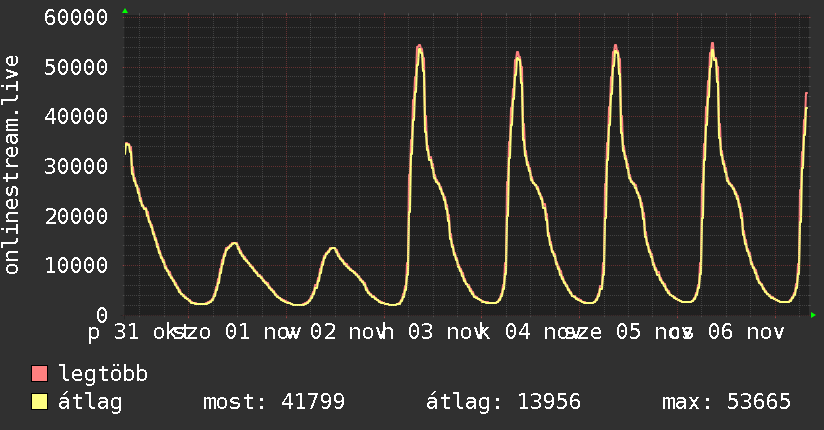Click the legtöbb legend label

103,373
